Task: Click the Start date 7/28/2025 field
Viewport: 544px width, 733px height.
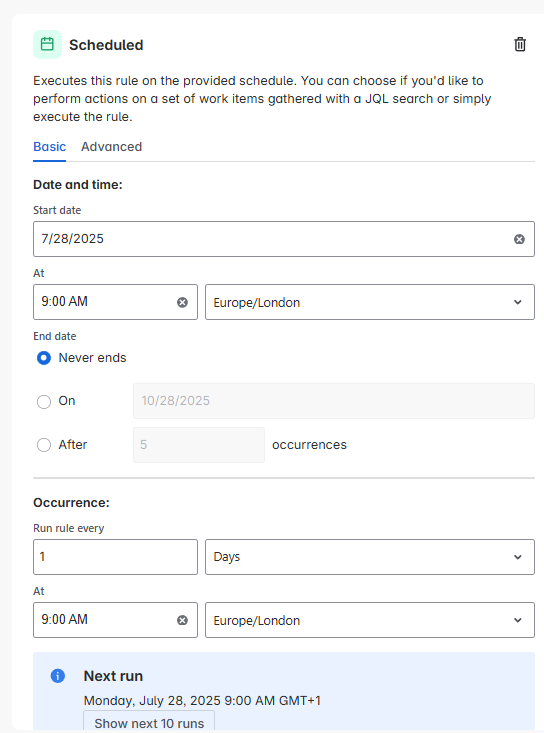Action: [x=284, y=239]
